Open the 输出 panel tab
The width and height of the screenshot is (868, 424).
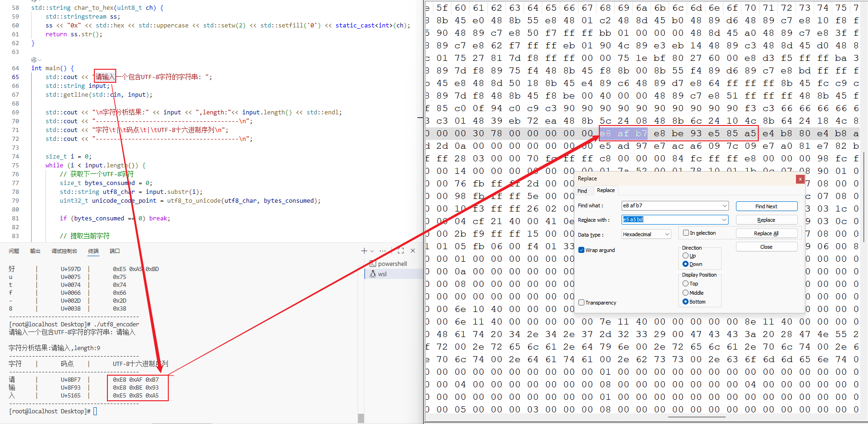(x=35, y=251)
